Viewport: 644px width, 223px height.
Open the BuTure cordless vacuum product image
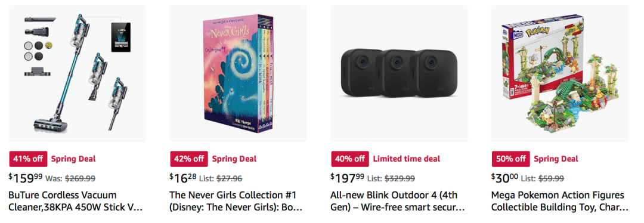tap(77, 73)
